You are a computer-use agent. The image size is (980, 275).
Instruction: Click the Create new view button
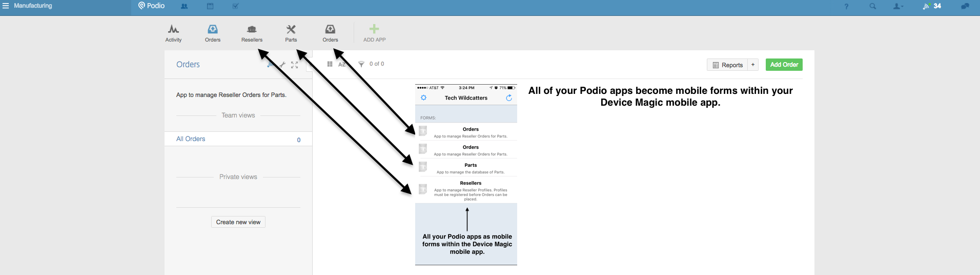click(238, 222)
